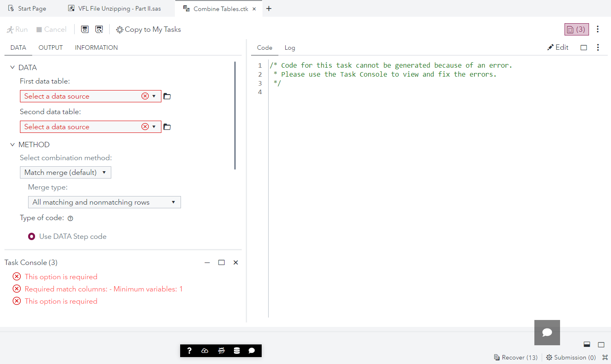The width and height of the screenshot is (611, 364).
Task: Switch to the OUTPUT tab
Action: coord(50,47)
